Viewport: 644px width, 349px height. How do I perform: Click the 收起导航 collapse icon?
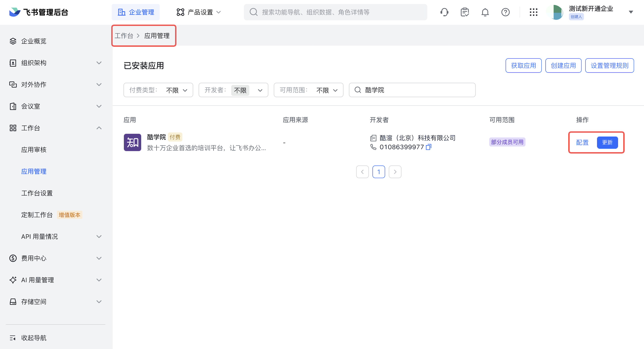13,338
